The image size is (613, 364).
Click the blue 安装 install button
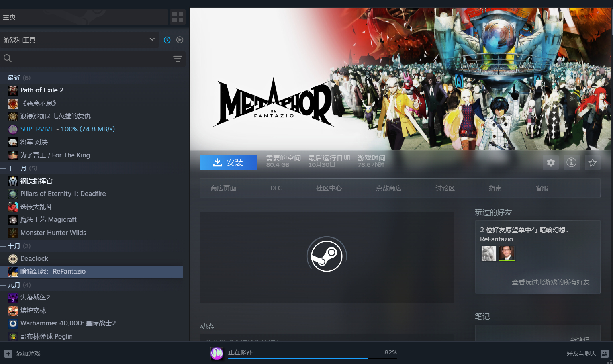point(228,162)
